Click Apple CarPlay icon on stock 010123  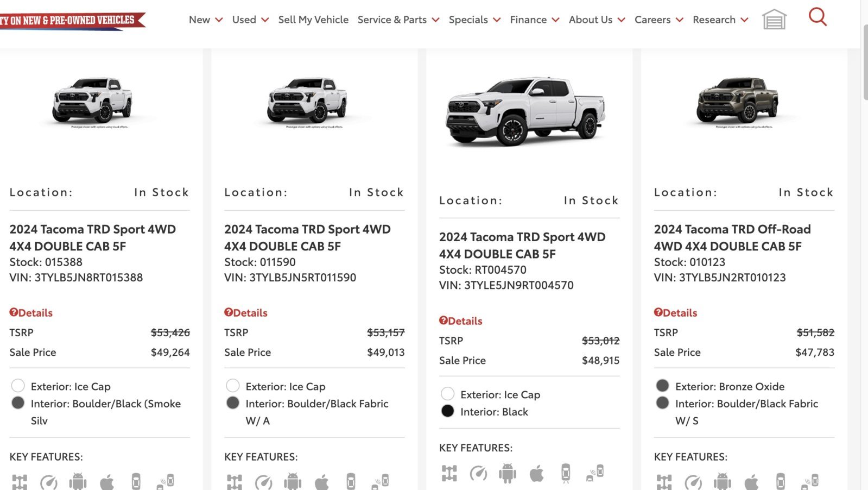pyautogui.click(x=751, y=481)
